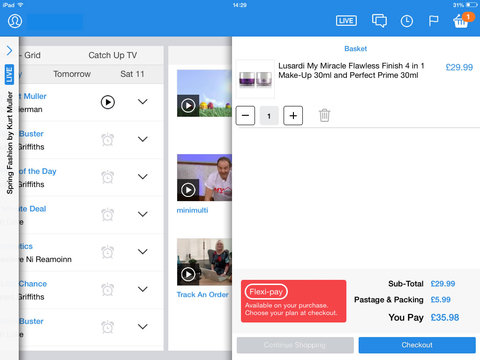Image resolution: width=480 pixels, height=360 pixels.
Task: Open the Lusardi product image
Action: 255,79
